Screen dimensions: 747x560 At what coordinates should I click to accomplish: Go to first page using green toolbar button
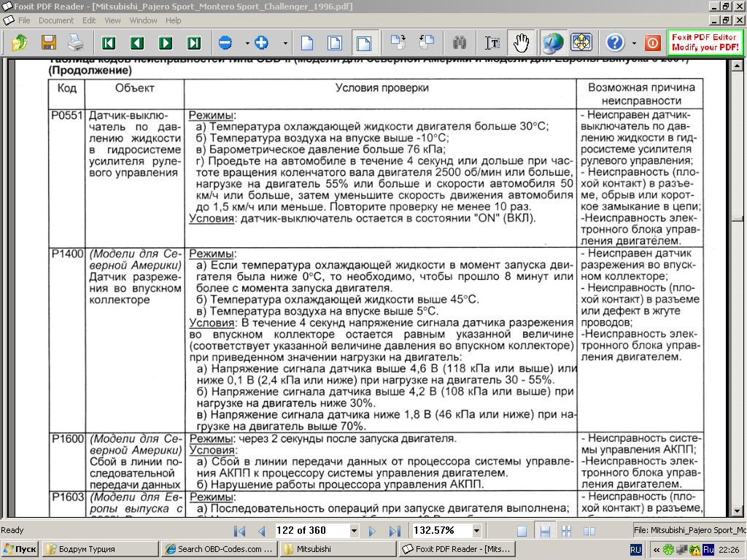(109, 43)
